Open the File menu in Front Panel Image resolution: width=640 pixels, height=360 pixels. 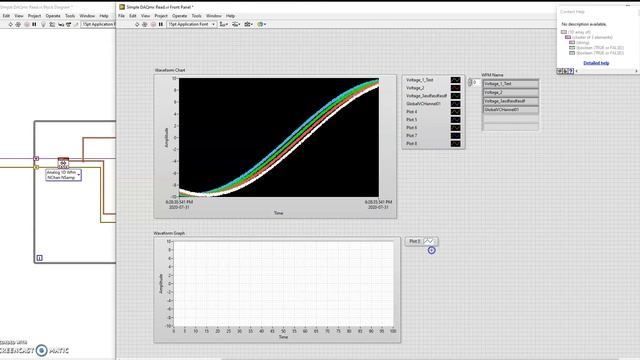coord(121,16)
